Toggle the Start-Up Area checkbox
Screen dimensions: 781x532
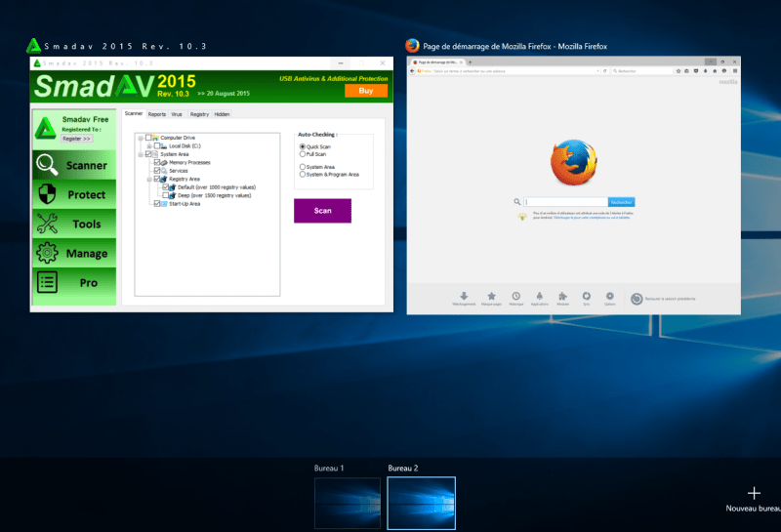pos(157,204)
